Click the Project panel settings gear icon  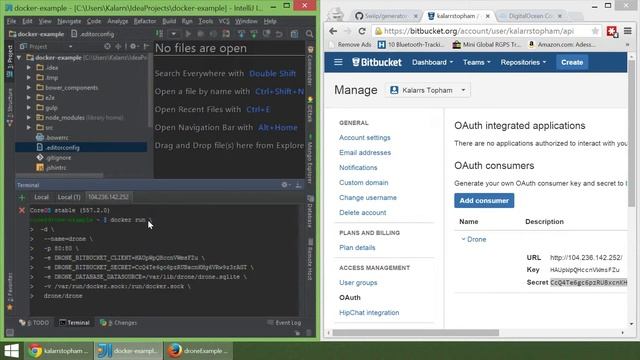point(133,47)
